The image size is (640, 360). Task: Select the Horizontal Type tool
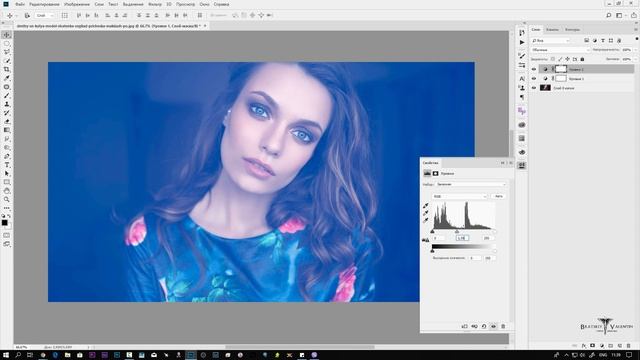tap(7, 165)
